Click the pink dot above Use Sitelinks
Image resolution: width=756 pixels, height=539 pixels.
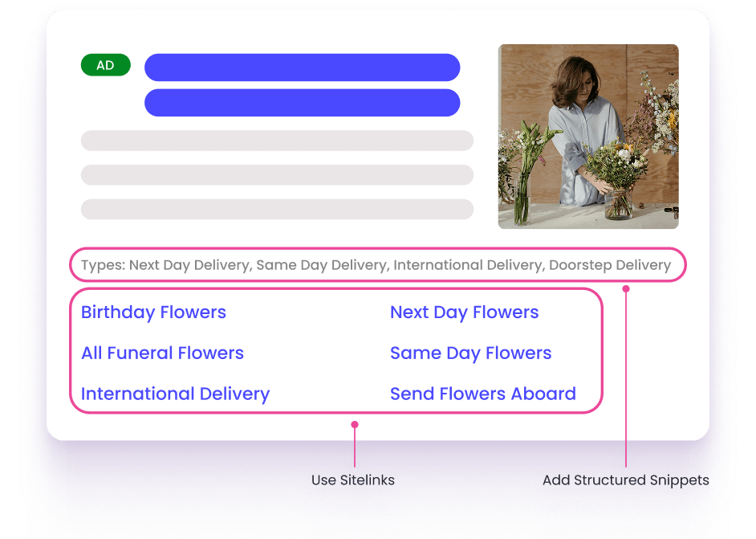[x=354, y=424]
